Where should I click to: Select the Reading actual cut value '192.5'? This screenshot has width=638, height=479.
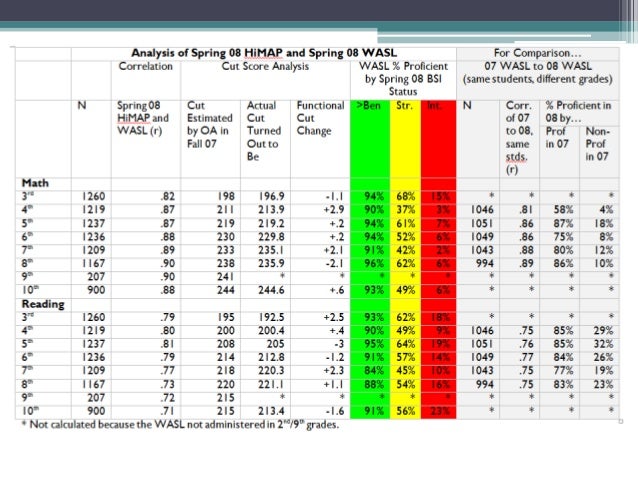click(x=271, y=317)
